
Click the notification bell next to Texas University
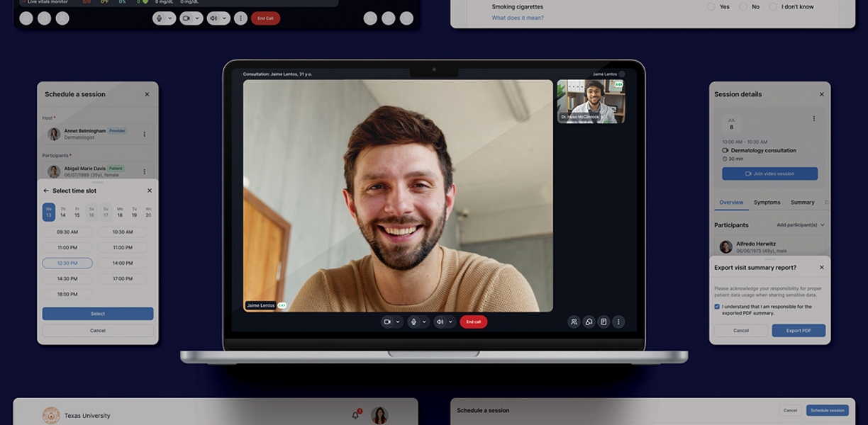pos(356,415)
